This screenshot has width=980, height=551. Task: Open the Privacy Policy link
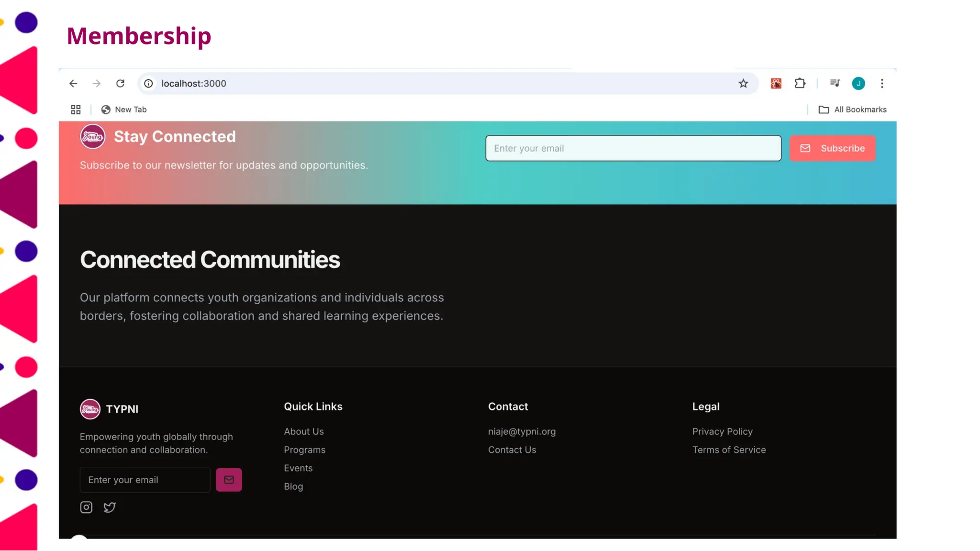point(722,431)
